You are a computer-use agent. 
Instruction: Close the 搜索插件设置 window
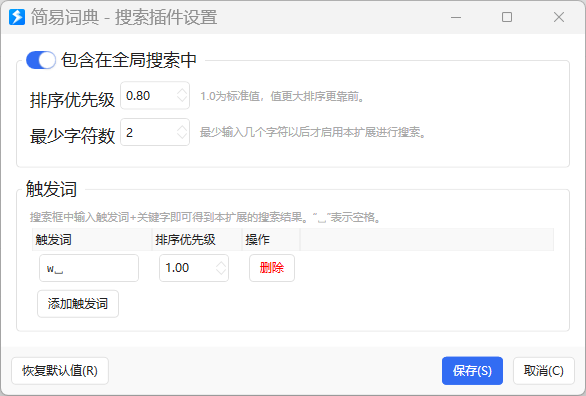(559, 17)
